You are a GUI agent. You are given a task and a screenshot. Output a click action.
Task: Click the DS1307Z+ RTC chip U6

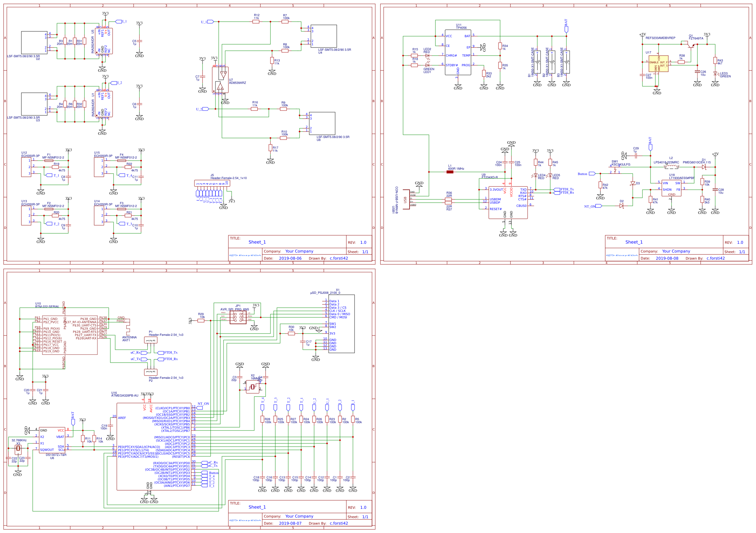click(x=52, y=440)
